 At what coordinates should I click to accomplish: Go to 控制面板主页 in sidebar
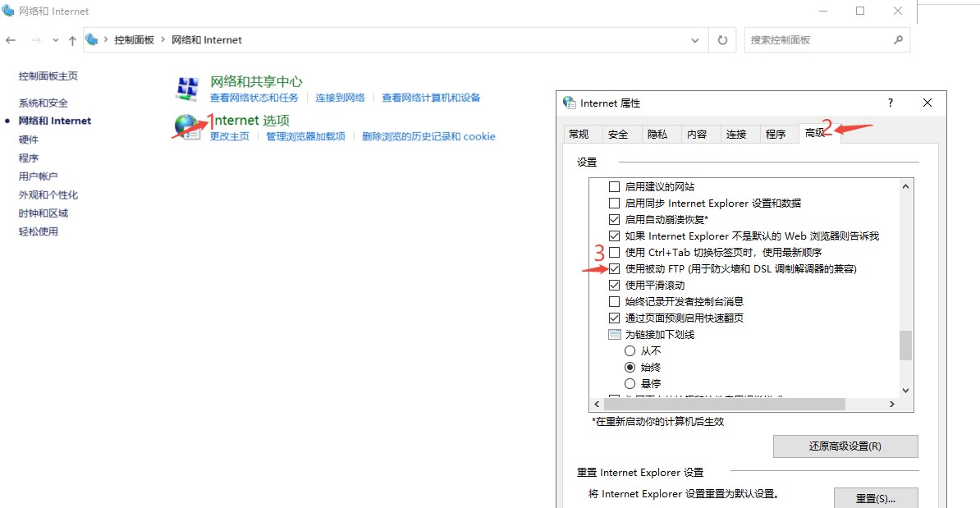click(48, 76)
